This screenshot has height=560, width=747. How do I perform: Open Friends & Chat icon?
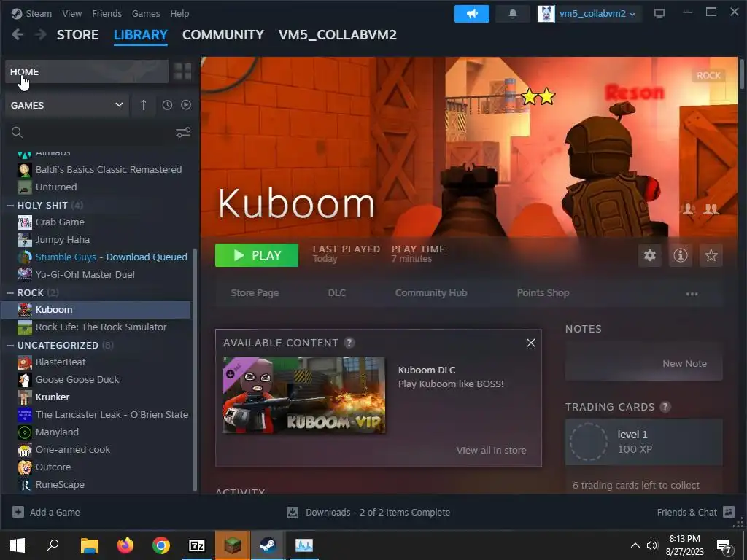tap(729, 512)
